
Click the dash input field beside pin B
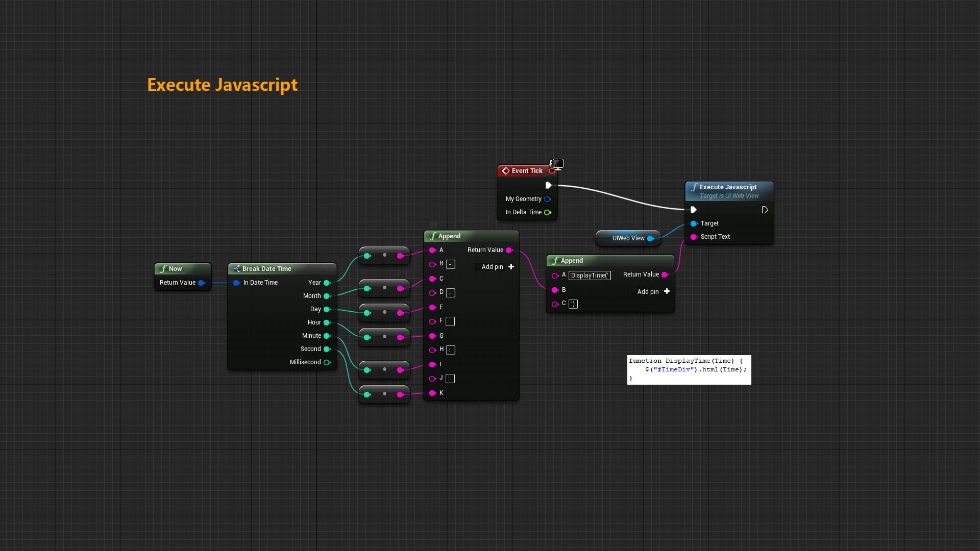tap(450, 264)
